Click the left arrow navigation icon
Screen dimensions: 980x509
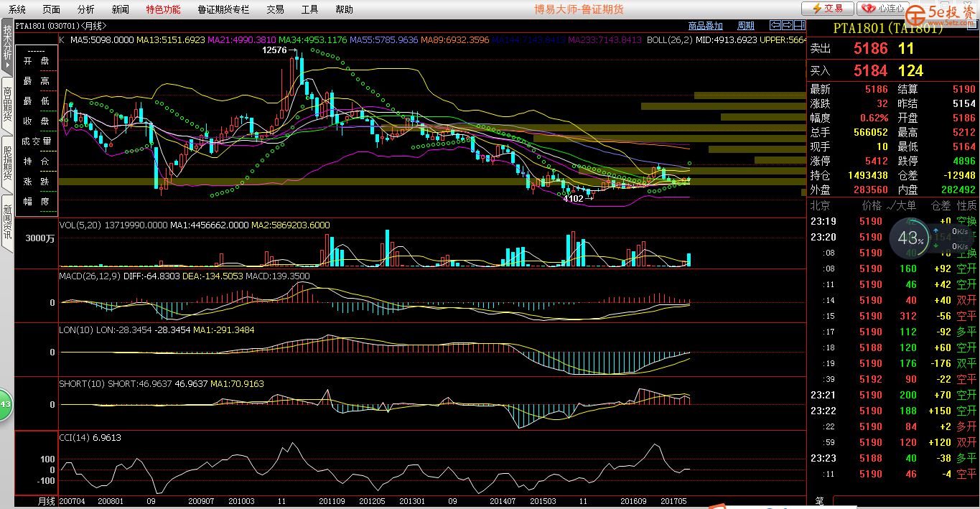point(775,26)
